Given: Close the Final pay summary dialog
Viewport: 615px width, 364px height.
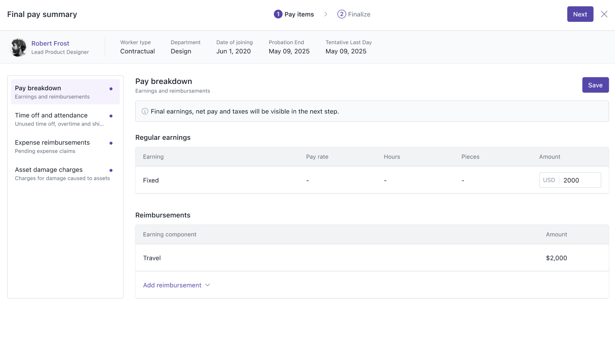Looking at the screenshot, I should pos(604,14).
